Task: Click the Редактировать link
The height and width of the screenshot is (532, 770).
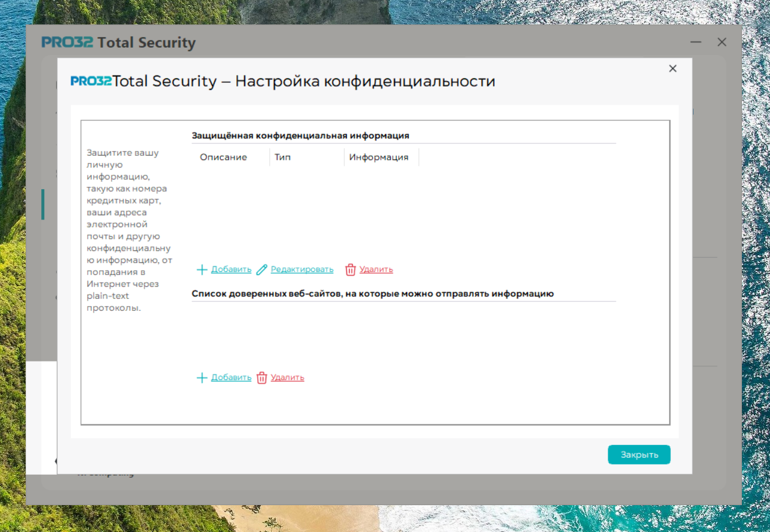Action: click(x=302, y=270)
